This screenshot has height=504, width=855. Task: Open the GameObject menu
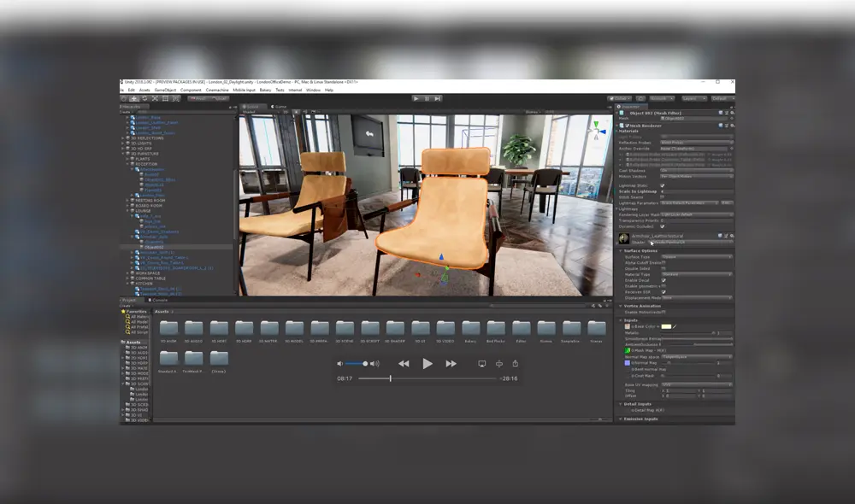164,91
